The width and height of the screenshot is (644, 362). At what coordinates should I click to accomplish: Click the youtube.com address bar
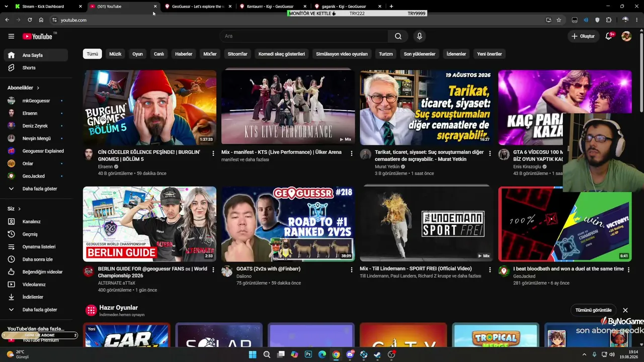[x=297, y=20]
